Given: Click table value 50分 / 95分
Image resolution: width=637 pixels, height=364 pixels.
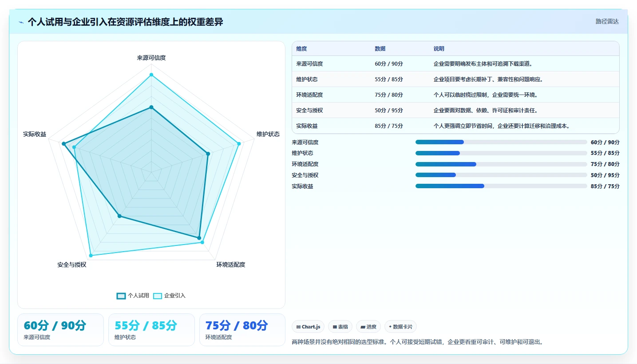Looking at the screenshot, I should [x=389, y=111].
